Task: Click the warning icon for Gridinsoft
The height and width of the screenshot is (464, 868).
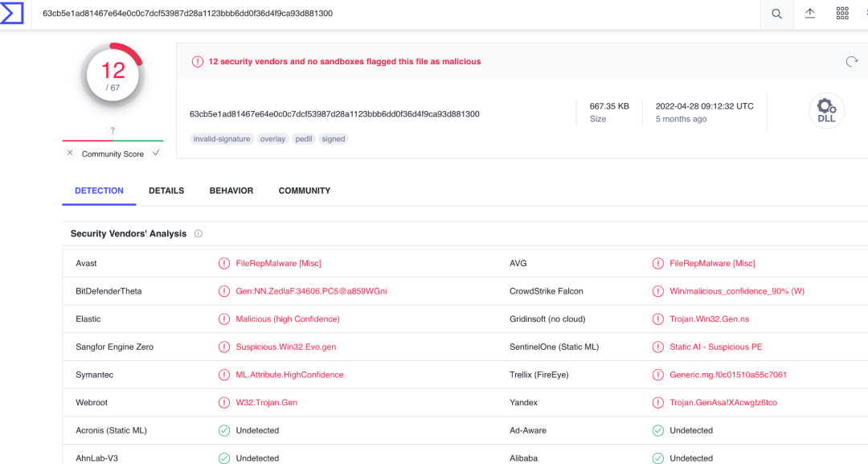Action: (657, 319)
